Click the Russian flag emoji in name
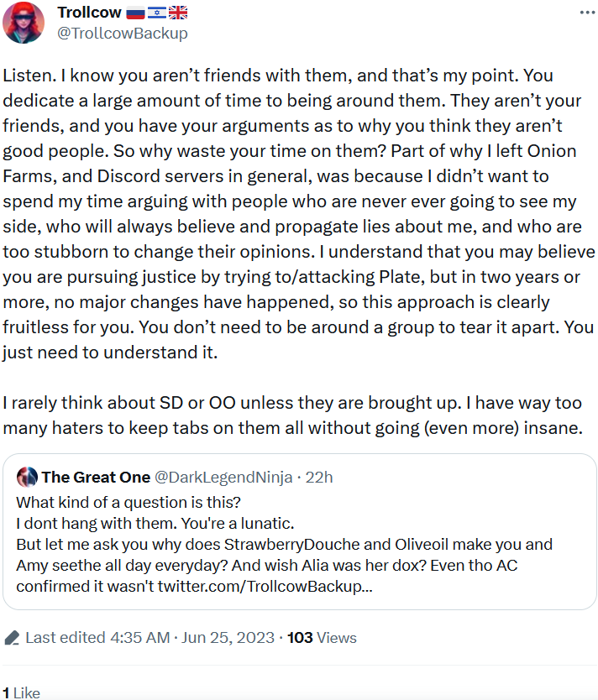This screenshot has height=700, width=598. click(135, 13)
